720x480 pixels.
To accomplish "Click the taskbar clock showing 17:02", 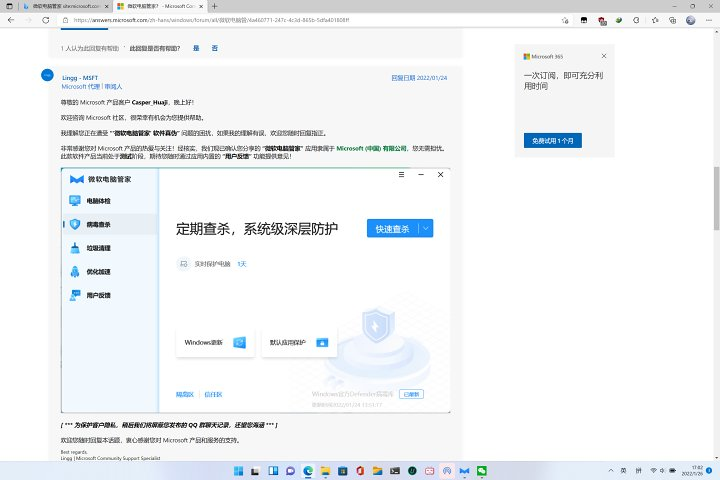I will click(x=692, y=471).
